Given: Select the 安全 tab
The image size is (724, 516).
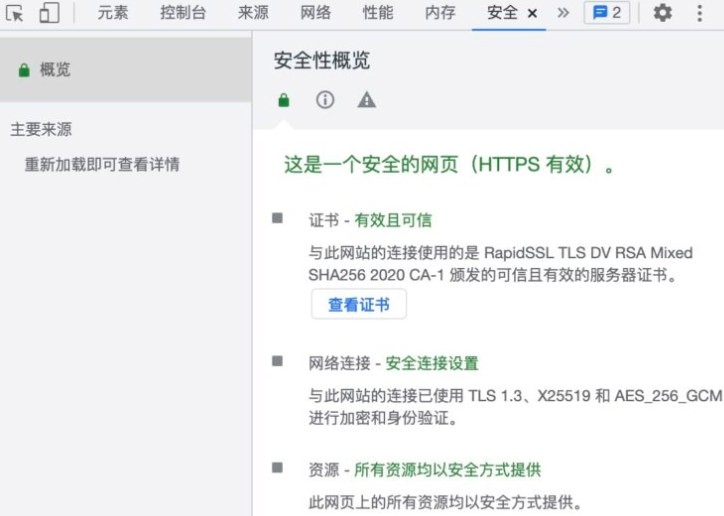Looking at the screenshot, I should [x=502, y=12].
